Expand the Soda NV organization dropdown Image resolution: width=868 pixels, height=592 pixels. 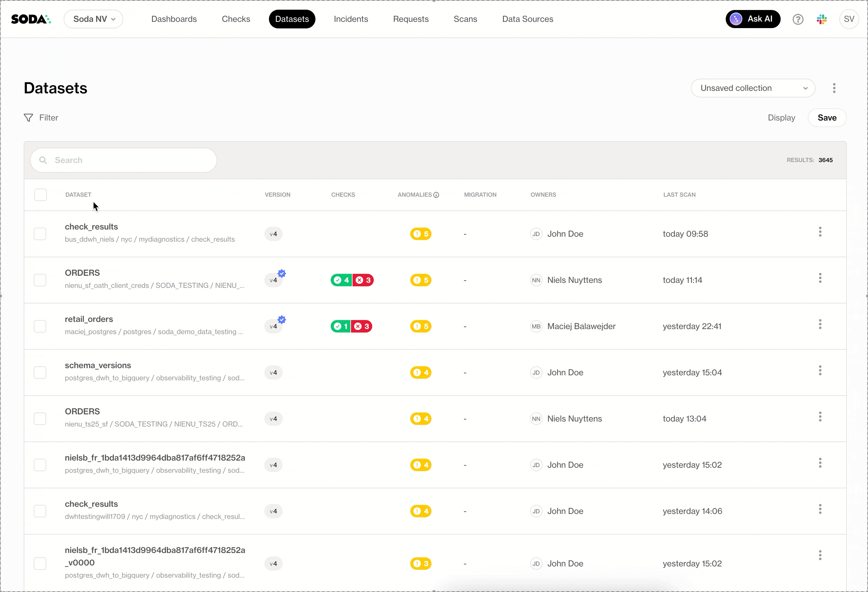(93, 19)
